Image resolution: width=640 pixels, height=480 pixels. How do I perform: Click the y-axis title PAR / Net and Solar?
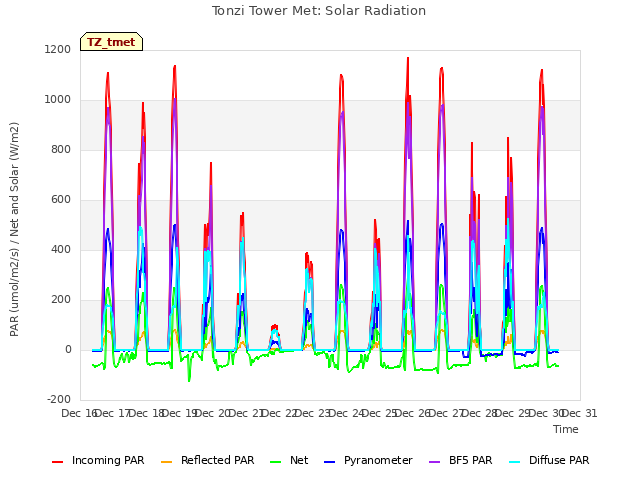[x=14, y=229]
